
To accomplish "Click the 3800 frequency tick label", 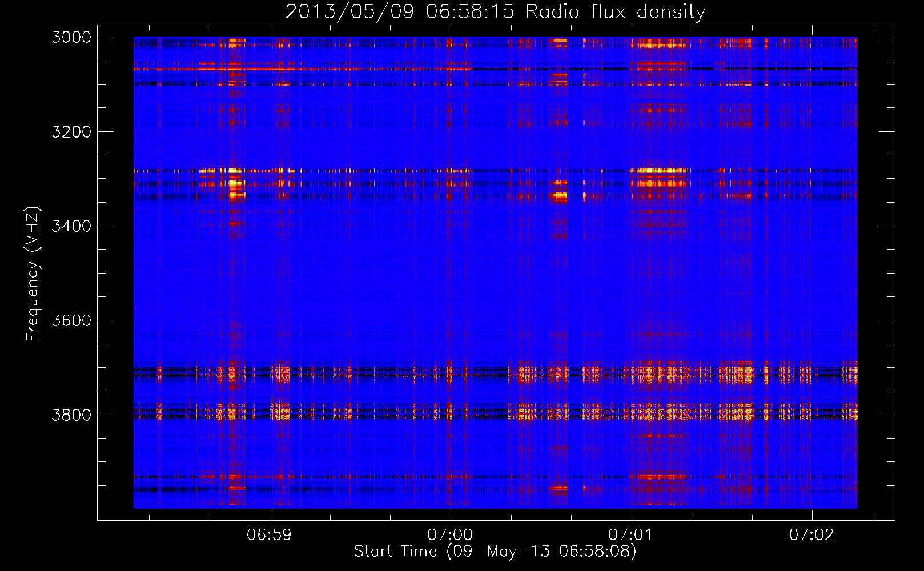I will 71,415.
